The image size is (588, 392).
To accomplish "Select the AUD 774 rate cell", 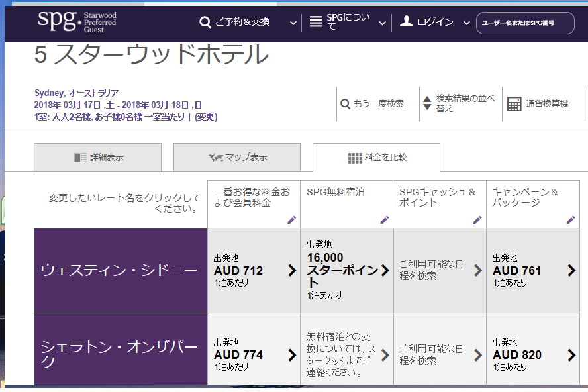I will (x=254, y=349).
